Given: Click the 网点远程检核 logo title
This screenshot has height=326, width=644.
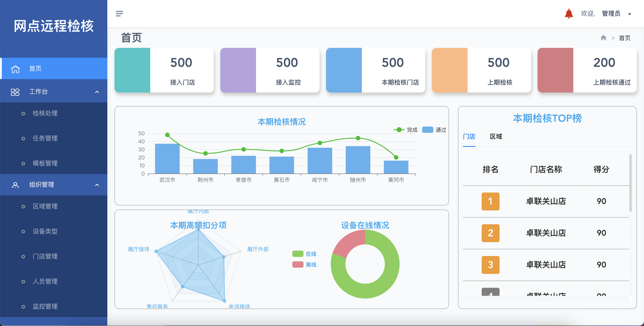Looking at the screenshot, I should (x=53, y=26).
